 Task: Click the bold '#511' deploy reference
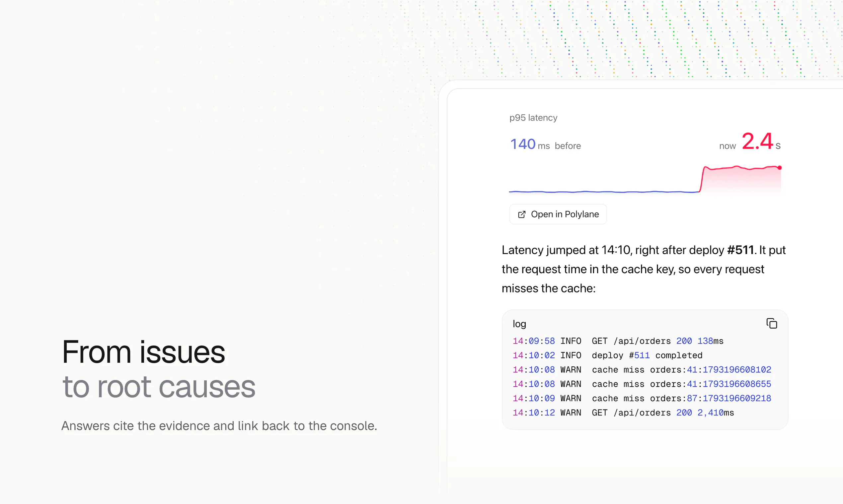(x=740, y=250)
